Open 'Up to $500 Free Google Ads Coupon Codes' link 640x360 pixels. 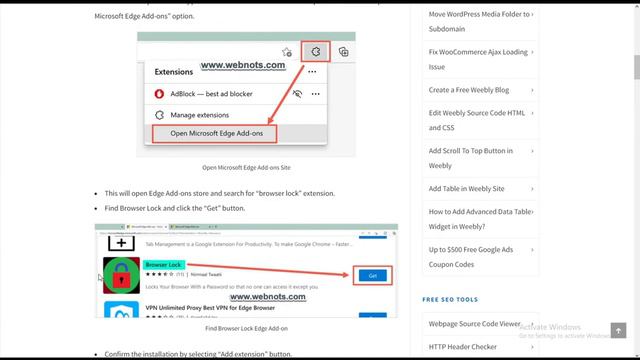pos(471,257)
